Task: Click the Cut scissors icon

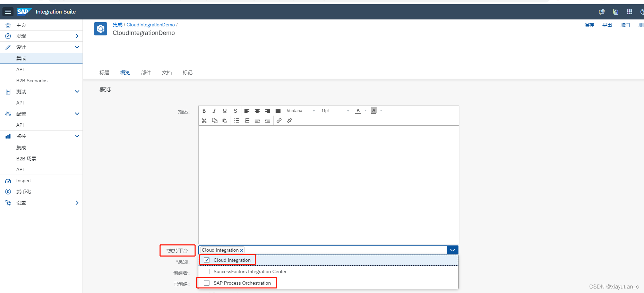Action: pyautogui.click(x=204, y=120)
